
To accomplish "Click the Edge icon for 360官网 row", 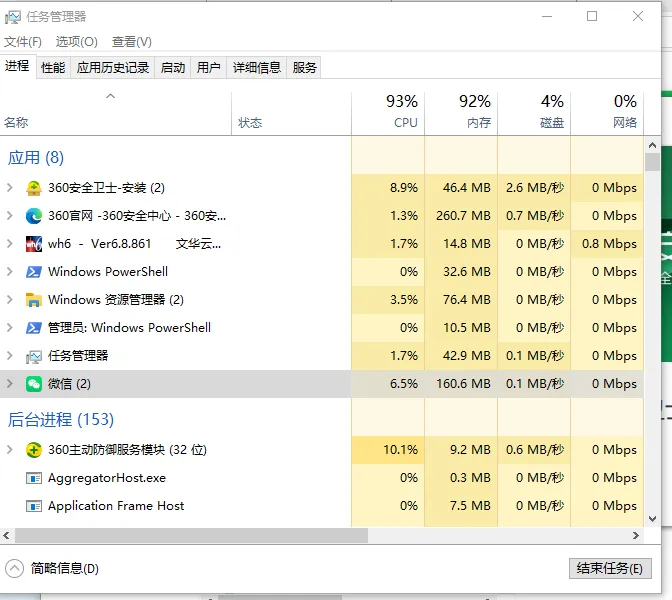I will pyautogui.click(x=33, y=216).
